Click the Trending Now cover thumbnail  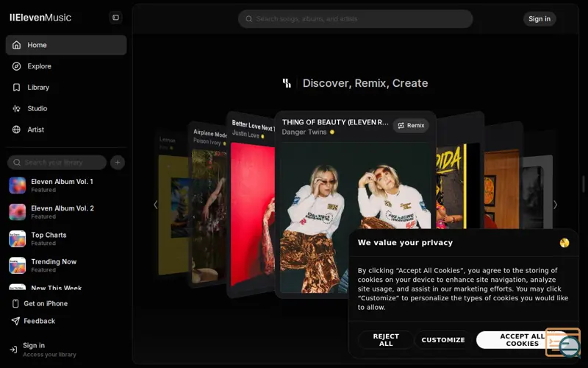point(17,266)
